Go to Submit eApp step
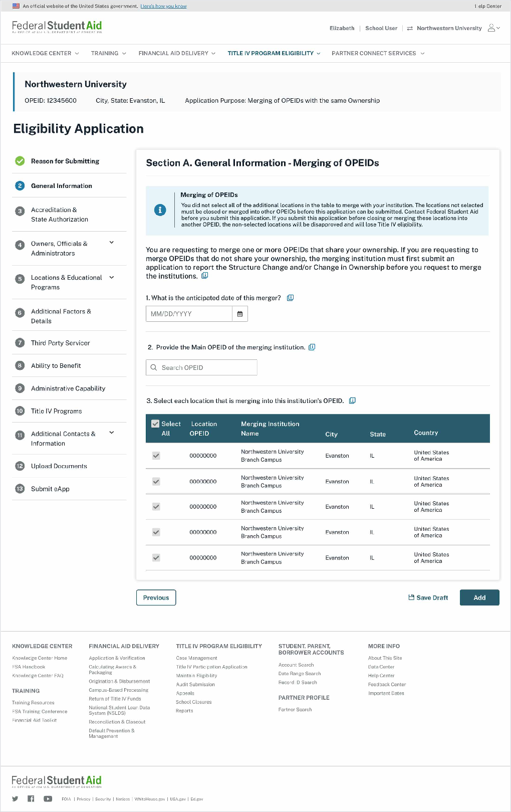Screen dimensions: 511x812 click(x=50, y=489)
